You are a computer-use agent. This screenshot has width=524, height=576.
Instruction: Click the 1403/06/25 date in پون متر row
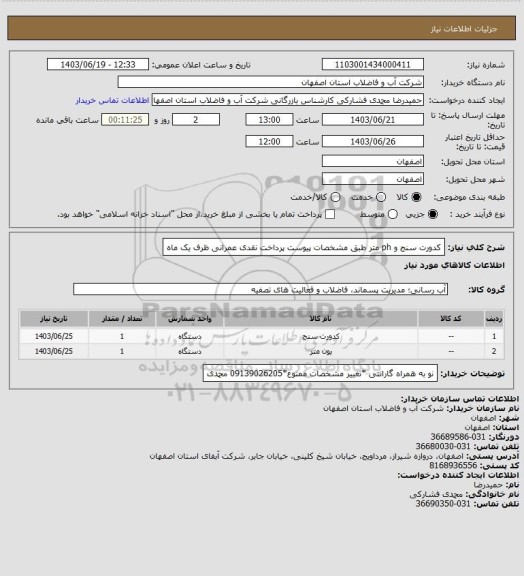pos(54,351)
